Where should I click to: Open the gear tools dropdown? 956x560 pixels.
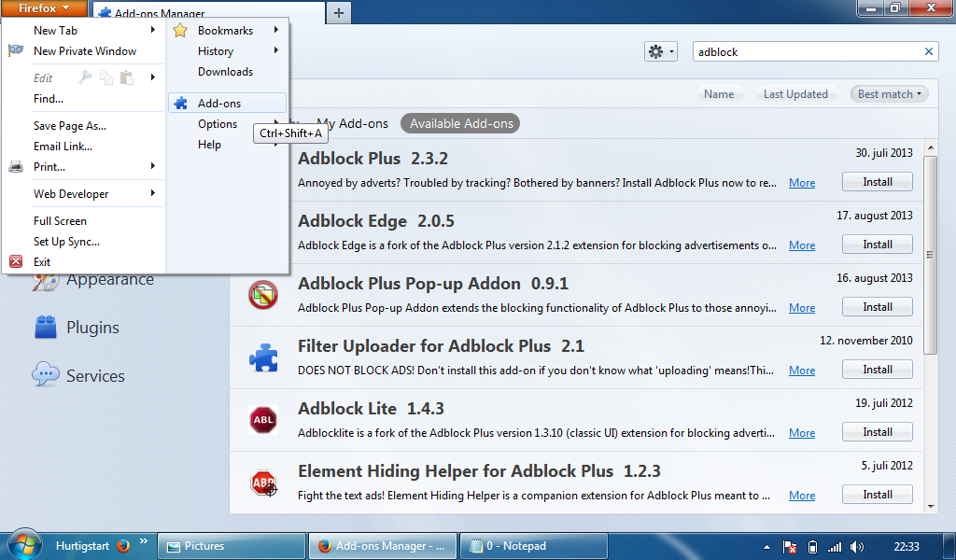click(x=661, y=51)
